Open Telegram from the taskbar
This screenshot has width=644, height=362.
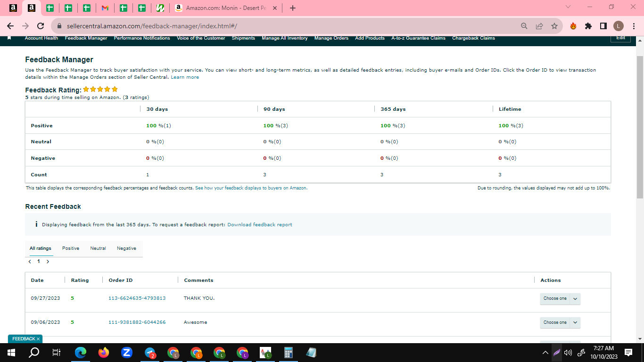click(150, 352)
